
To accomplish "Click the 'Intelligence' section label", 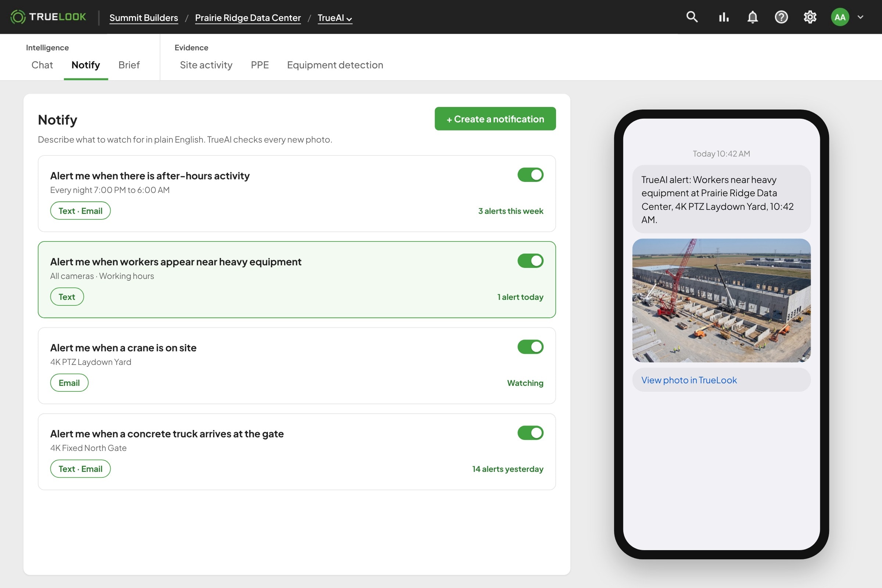I will coord(47,48).
